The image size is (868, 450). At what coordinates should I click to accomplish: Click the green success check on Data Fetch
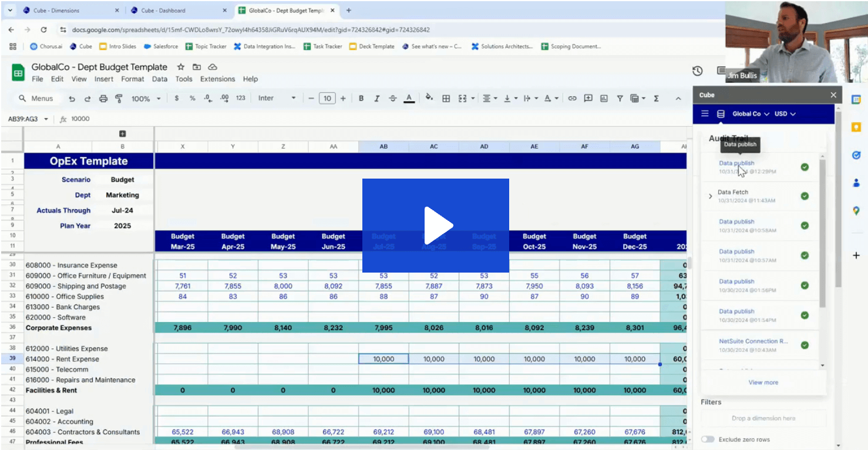point(805,196)
